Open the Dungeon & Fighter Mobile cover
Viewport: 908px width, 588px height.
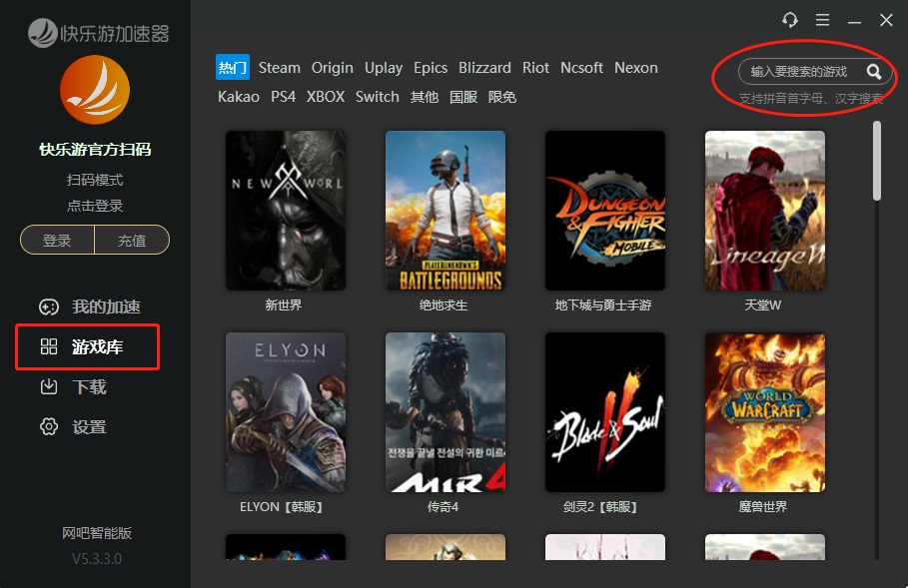tap(605, 211)
